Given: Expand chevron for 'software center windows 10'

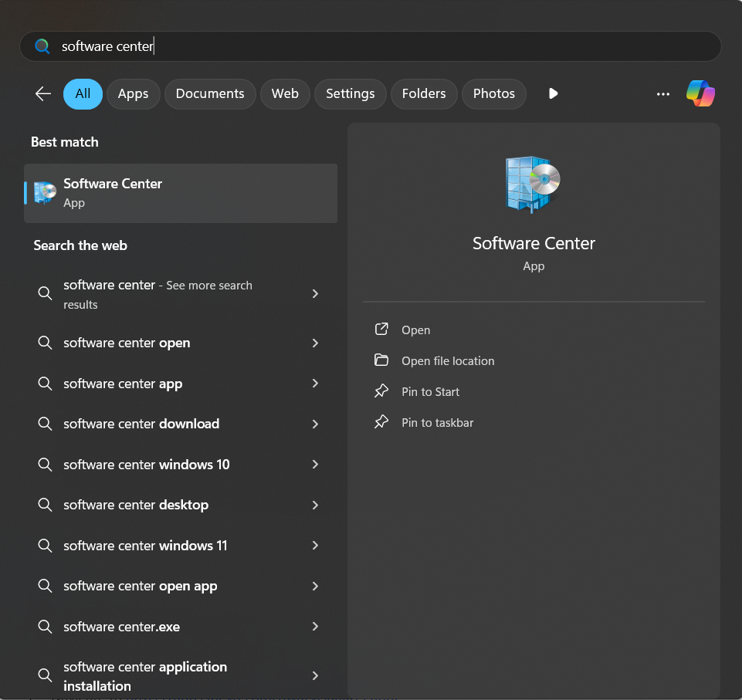Looking at the screenshot, I should [x=315, y=464].
